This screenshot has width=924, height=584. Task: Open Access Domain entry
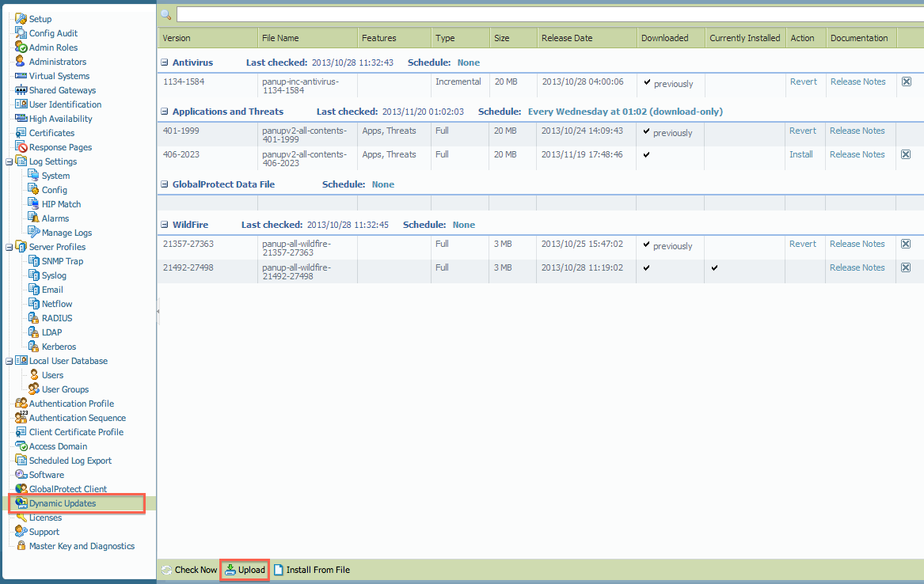coord(58,446)
